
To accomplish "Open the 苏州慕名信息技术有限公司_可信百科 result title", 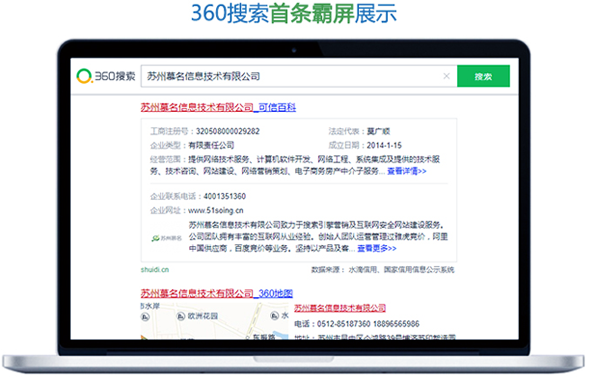I will click(218, 108).
